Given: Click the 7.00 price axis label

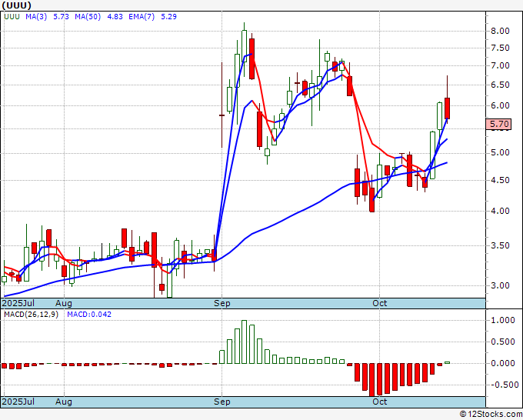Looking at the screenshot, I should pos(500,65).
